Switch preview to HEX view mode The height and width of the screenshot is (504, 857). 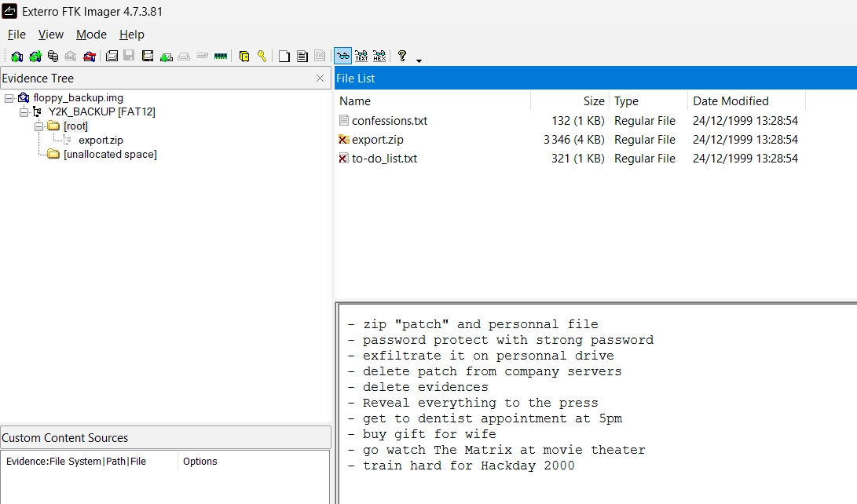click(x=379, y=56)
